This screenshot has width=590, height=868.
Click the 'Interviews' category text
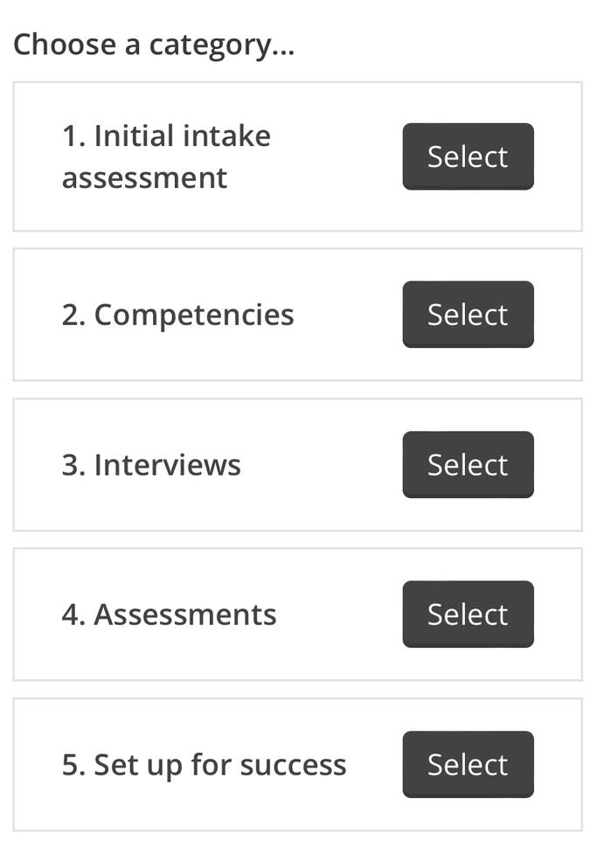click(150, 464)
